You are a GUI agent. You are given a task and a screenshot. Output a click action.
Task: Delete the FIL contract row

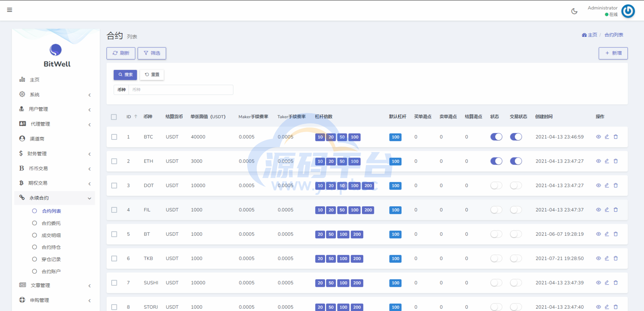click(616, 210)
